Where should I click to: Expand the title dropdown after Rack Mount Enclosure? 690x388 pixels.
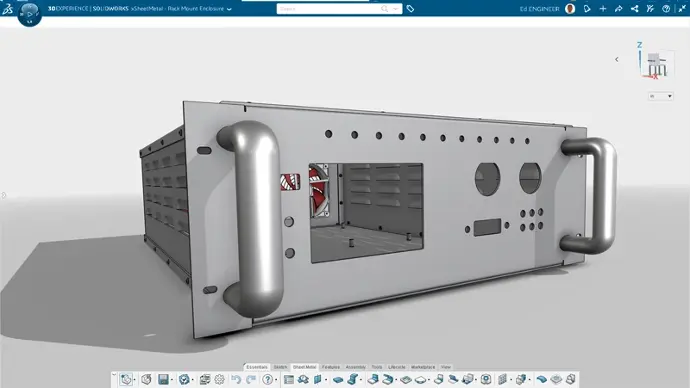click(x=229, y=9)
